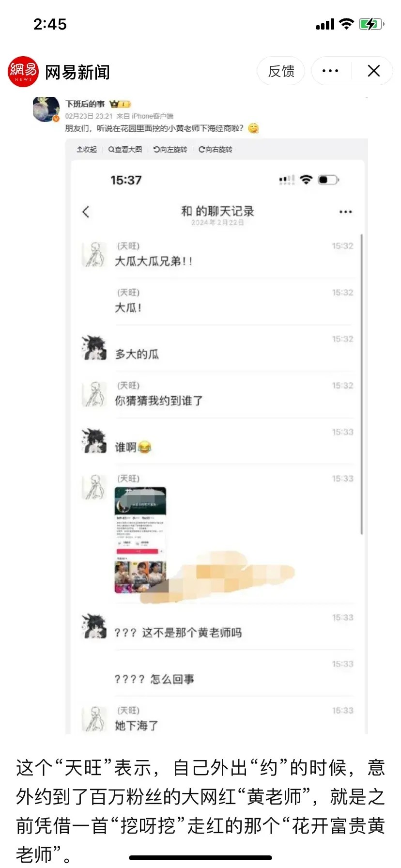
Task: Open the 反馈 feedback button
Action: tap(281, 71)
